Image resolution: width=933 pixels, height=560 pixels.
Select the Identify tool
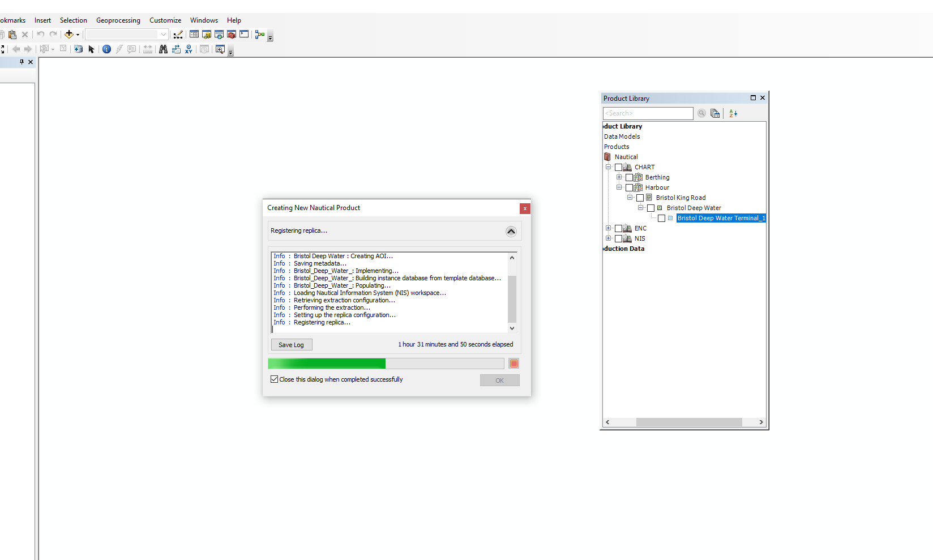click(x=107, y=49)
